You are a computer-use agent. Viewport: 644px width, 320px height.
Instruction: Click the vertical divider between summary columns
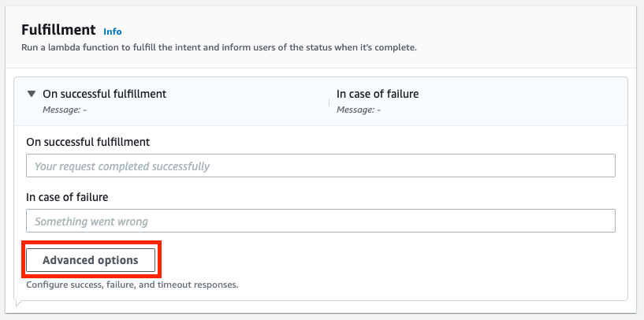(x=329, y=102)
